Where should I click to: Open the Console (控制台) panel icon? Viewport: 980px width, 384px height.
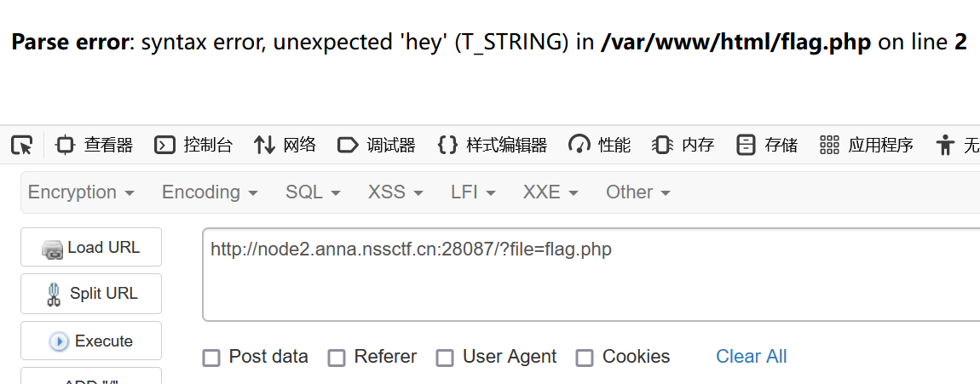point(164,146)
